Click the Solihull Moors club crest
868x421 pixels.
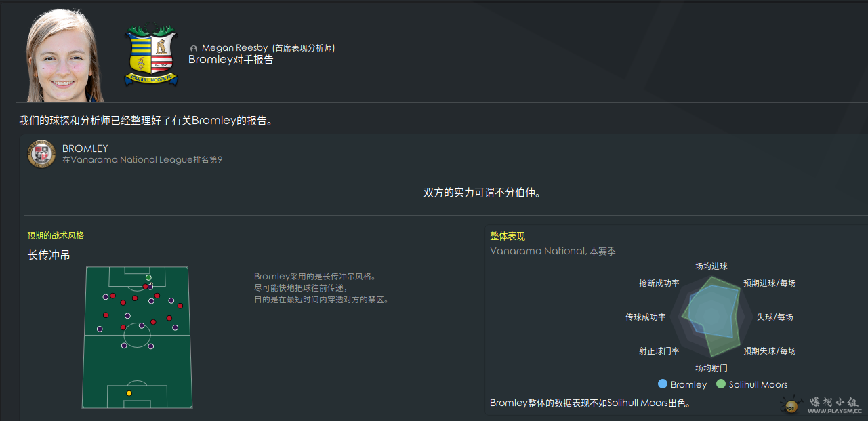pos(151,56)
